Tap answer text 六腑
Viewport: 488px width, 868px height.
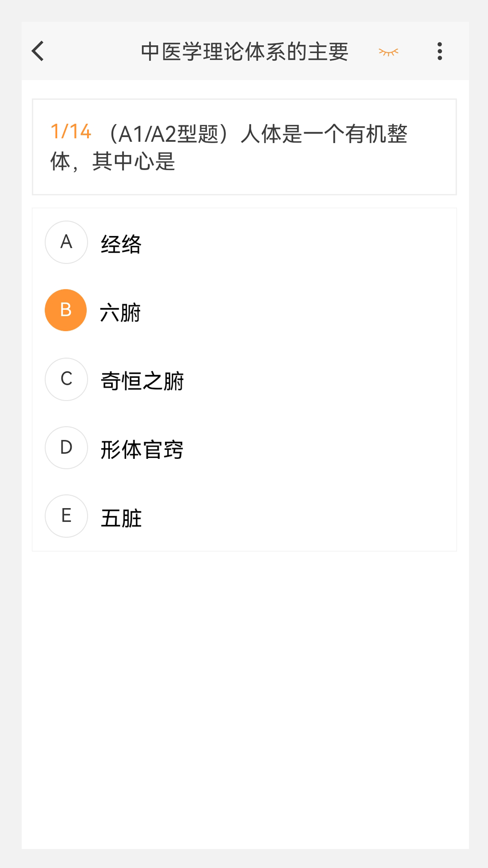pyautogui.click(x=120, y=313)
